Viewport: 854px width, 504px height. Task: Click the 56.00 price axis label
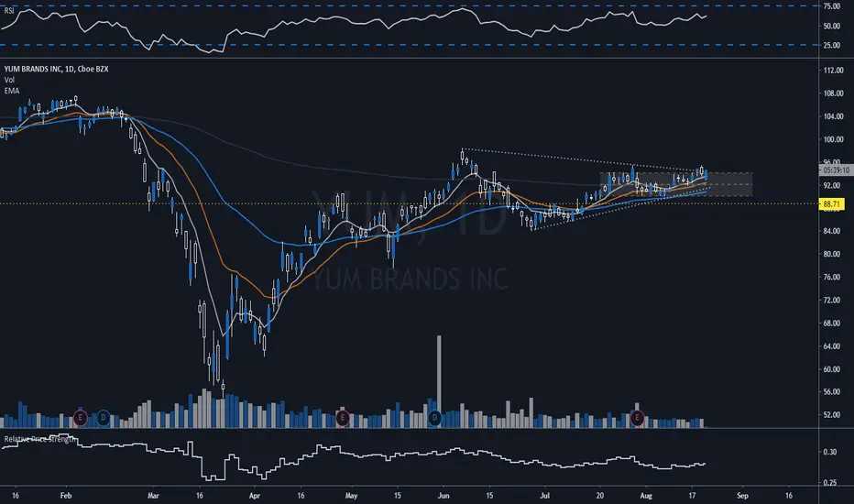coord(833,392)
